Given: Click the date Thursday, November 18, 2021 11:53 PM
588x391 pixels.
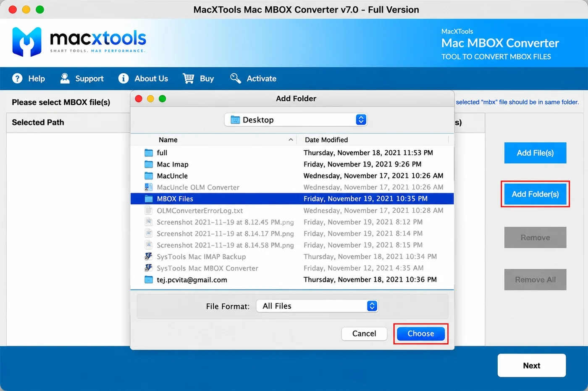Looking at the screenshot, I should [x=368, y=153].
